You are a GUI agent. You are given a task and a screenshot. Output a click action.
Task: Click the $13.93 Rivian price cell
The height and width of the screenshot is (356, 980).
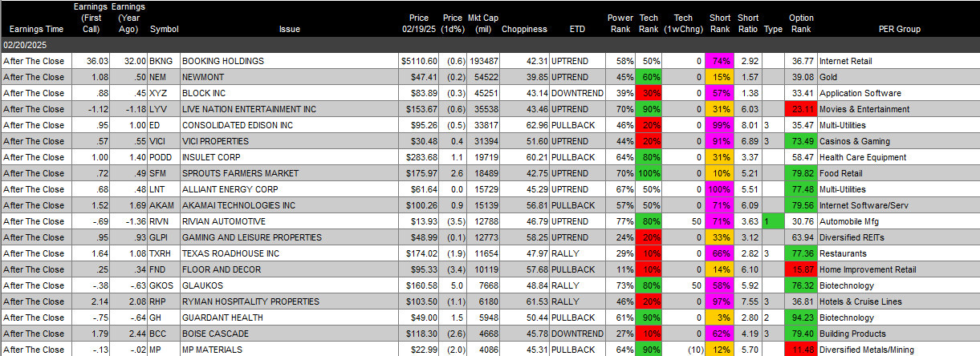click(x=419, y=221)
